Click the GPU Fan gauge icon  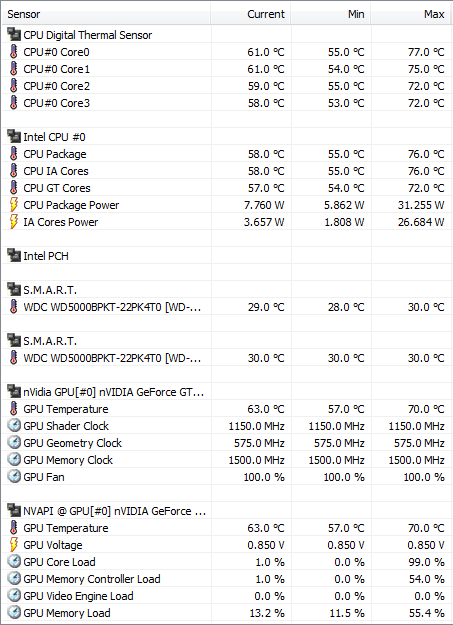[x=14, y=477]
